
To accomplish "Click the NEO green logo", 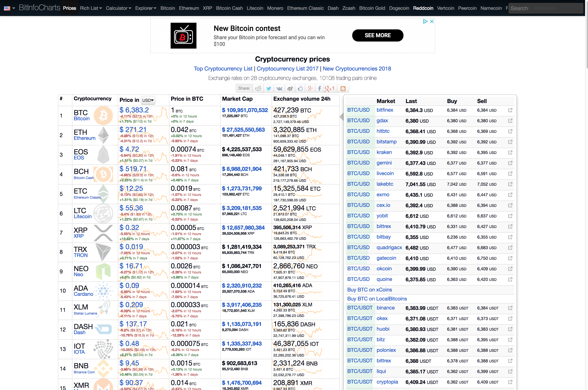I will tap(103, 271).
